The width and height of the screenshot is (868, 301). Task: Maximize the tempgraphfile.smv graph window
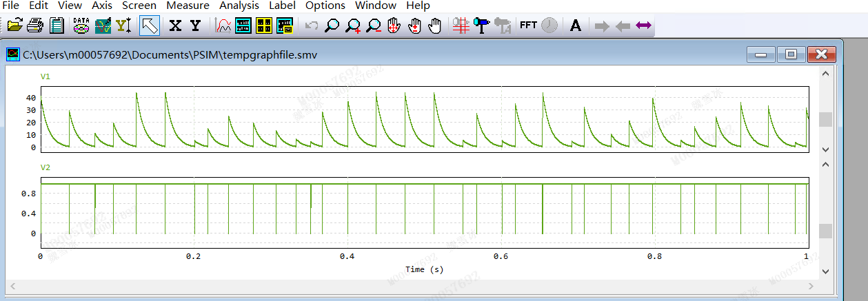(791, 54)
